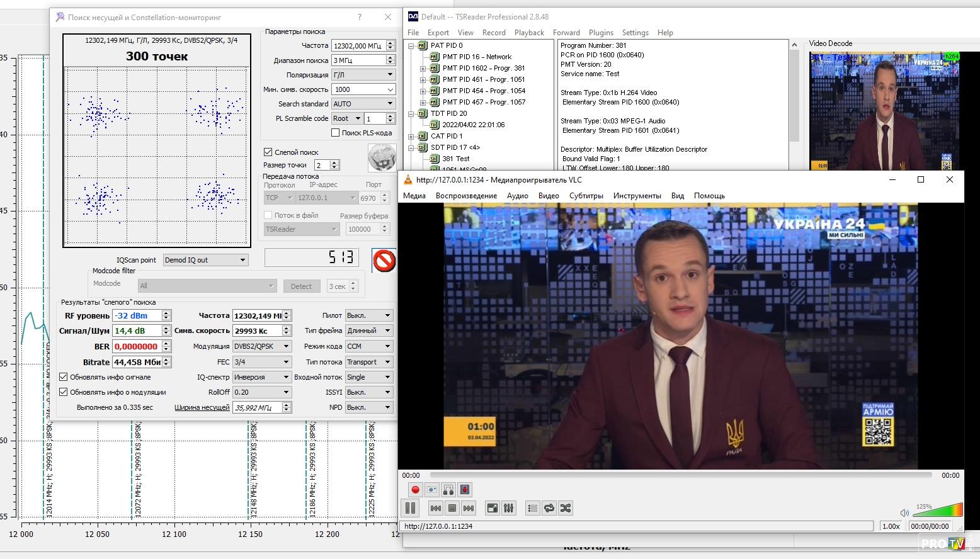Open the 'Поляризация' dropdown
Screen dimensions: 980x559
[x=363, y=75]
